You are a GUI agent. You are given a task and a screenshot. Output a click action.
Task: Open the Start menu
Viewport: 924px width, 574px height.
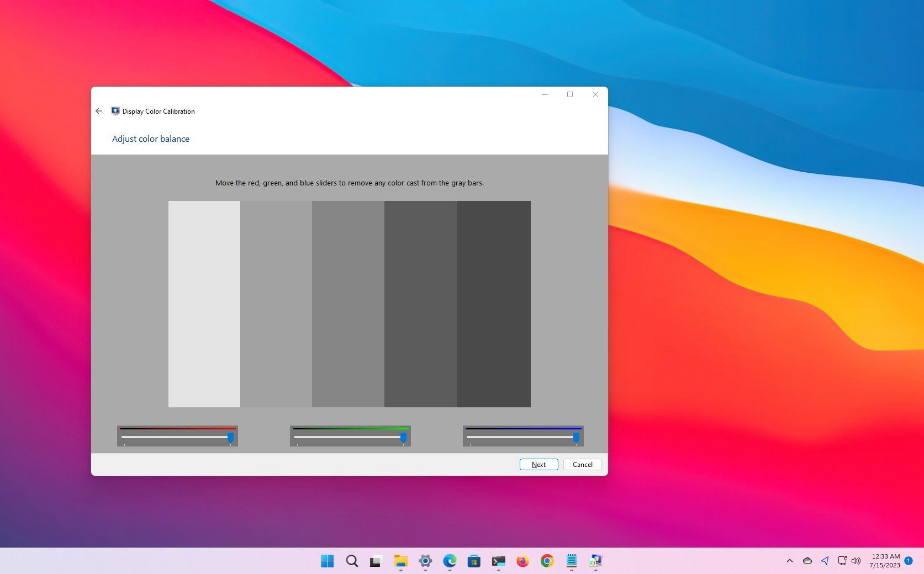[x=328, y=561]
